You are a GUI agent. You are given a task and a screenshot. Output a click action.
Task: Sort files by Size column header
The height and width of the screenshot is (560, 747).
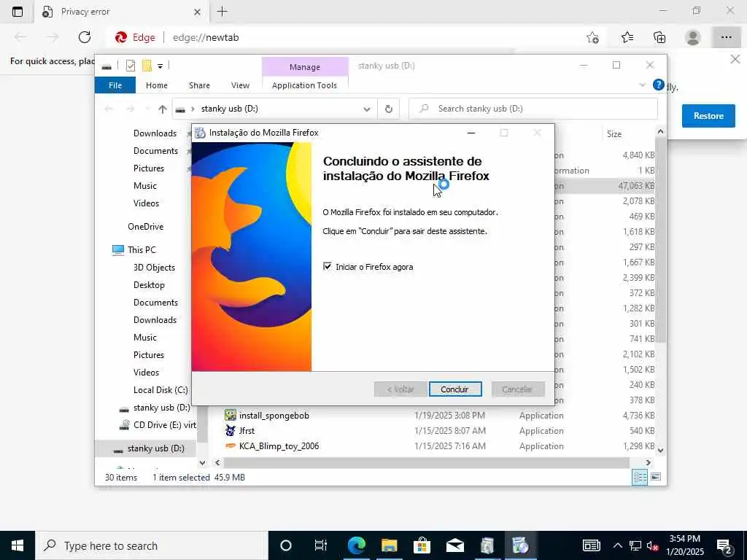(614, 134)
